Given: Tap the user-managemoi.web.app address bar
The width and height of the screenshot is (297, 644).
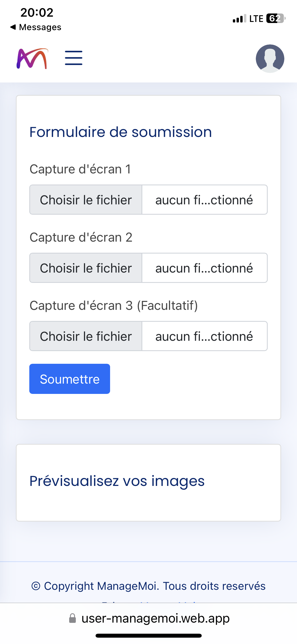Looking at the screenshot, I should click(155, 618).
